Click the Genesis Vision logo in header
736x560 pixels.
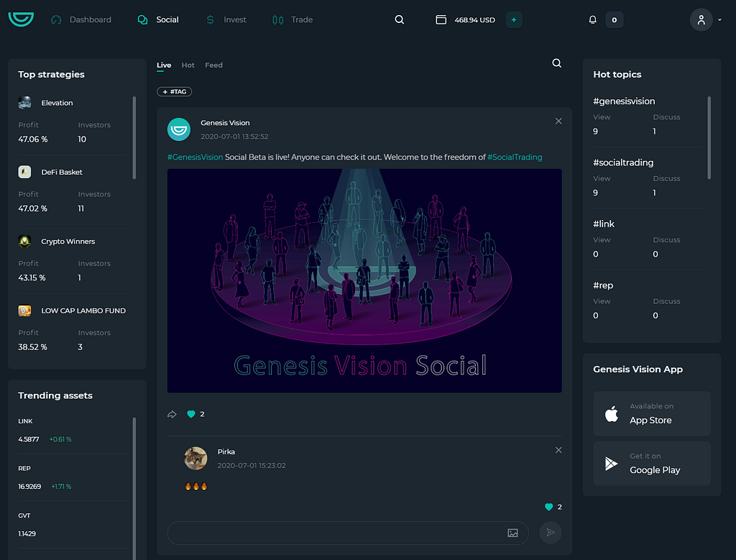point(21,19)
